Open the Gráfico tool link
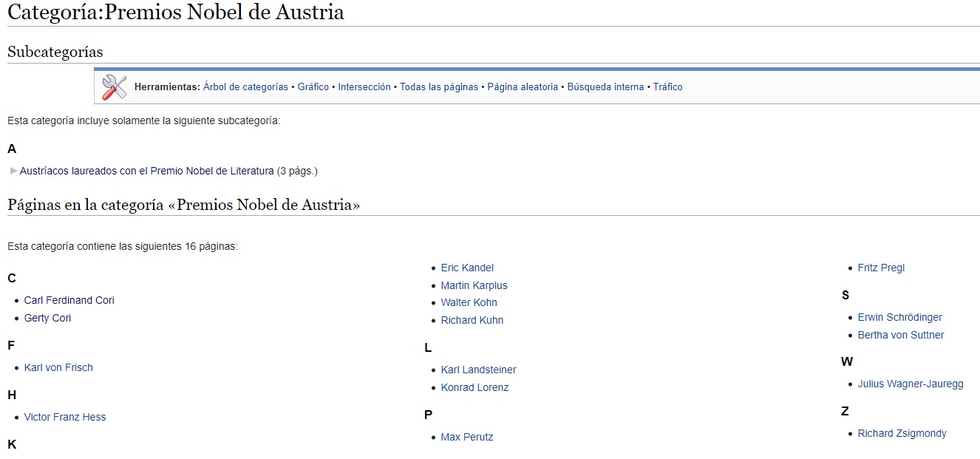This screenshot has height=459, width=980. [313, 87]
